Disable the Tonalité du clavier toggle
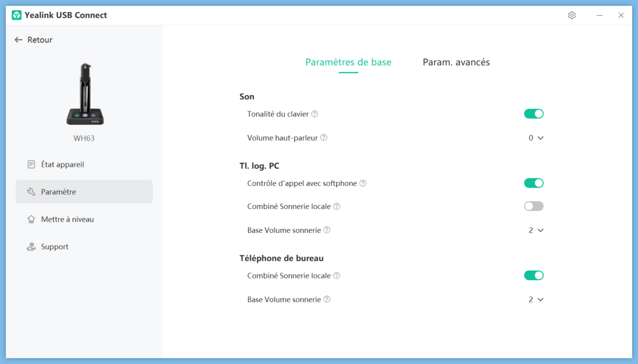This screenshot has height=364, width=638. click(534, 114)
